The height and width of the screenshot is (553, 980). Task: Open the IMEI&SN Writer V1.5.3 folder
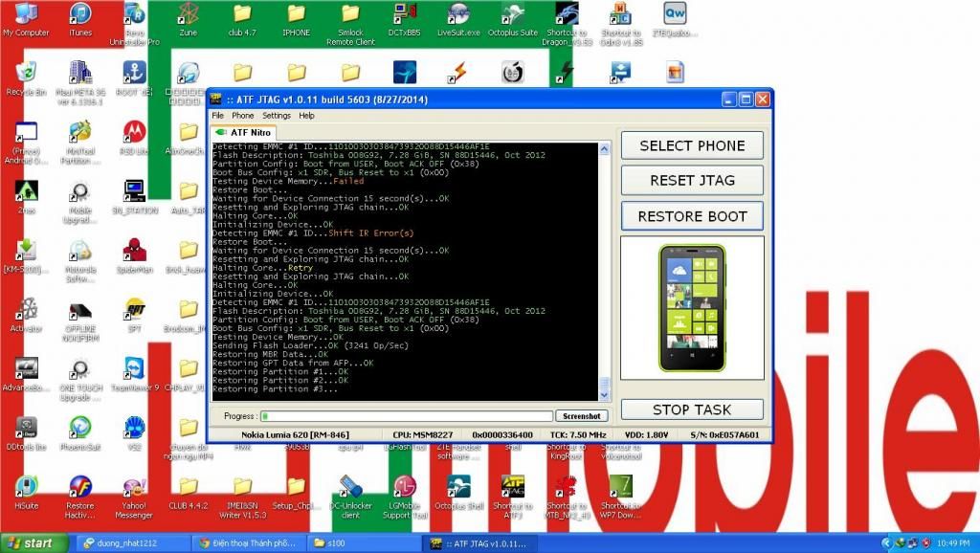[242, 497]
